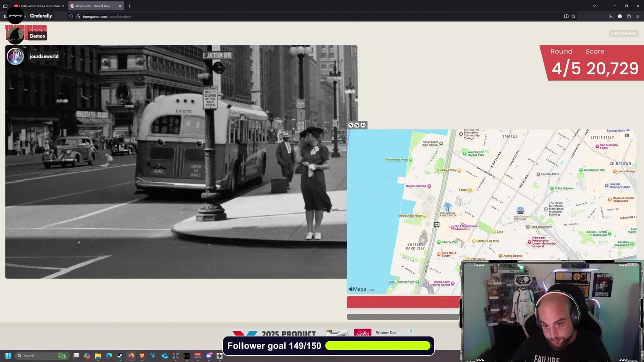This screenshot has height=362, width=644.
Task: Close the Letitia James CNN tab
Action: pos(63,6)
